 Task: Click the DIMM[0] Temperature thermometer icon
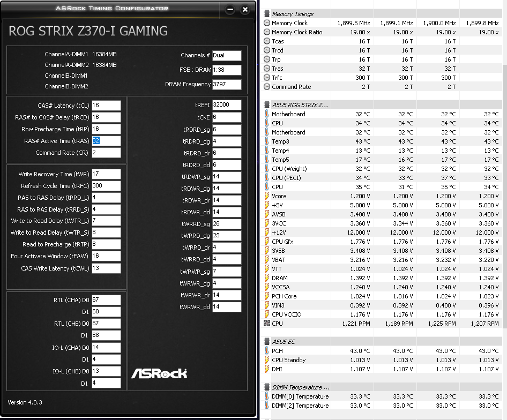pyautogui.click(x=267, y=396)
